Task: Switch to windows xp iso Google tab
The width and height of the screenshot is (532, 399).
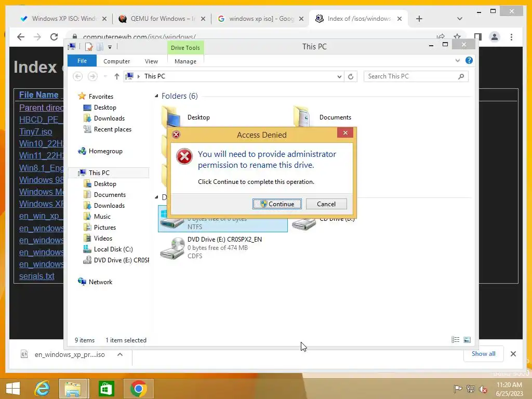Action: (260, 19)
